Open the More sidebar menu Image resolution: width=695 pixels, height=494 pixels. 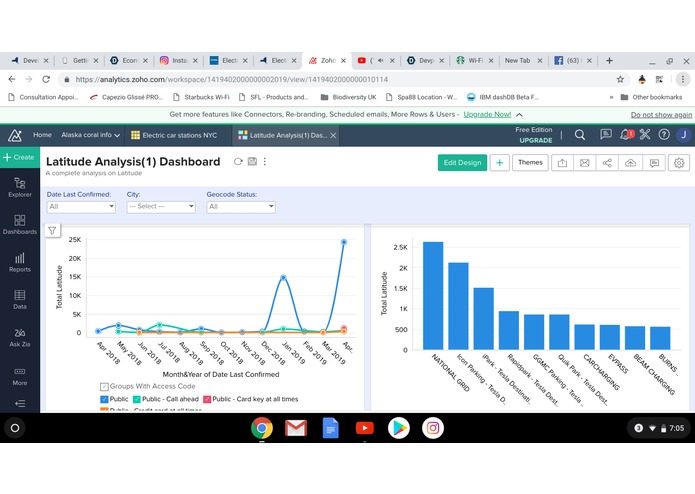click(20, 376)
